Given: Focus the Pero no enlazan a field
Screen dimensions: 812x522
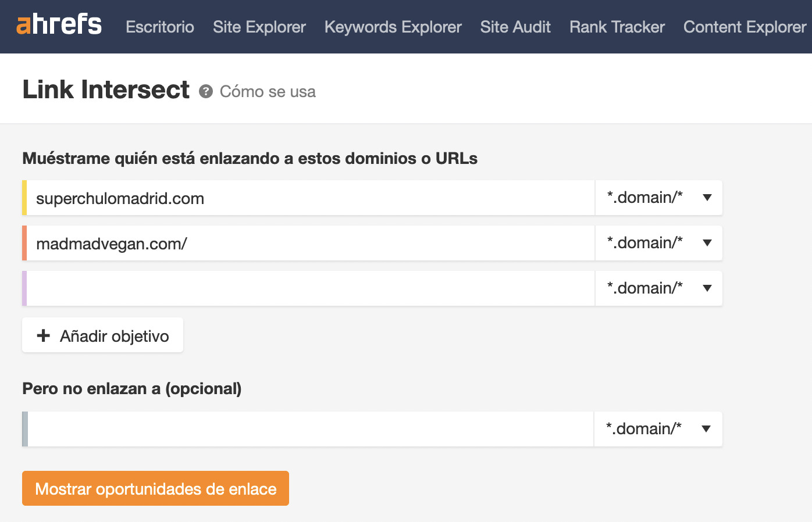Looking at the screenshot, I should [308, 429].
